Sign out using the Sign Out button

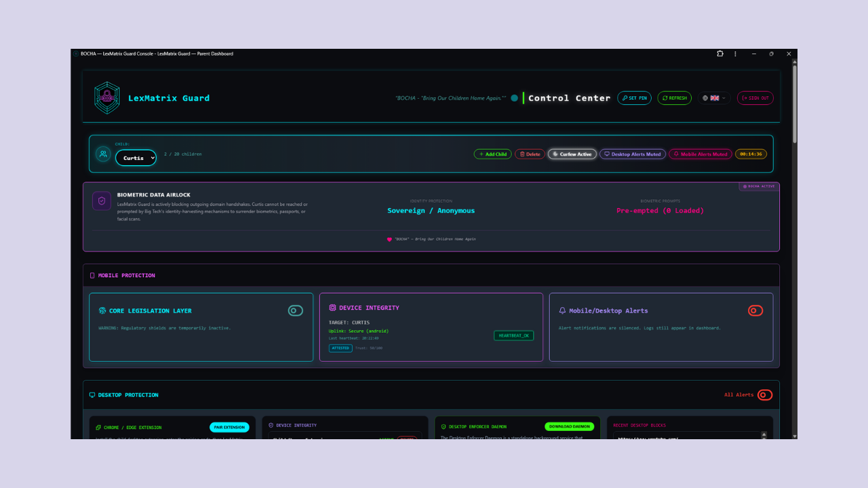point(755,98)
